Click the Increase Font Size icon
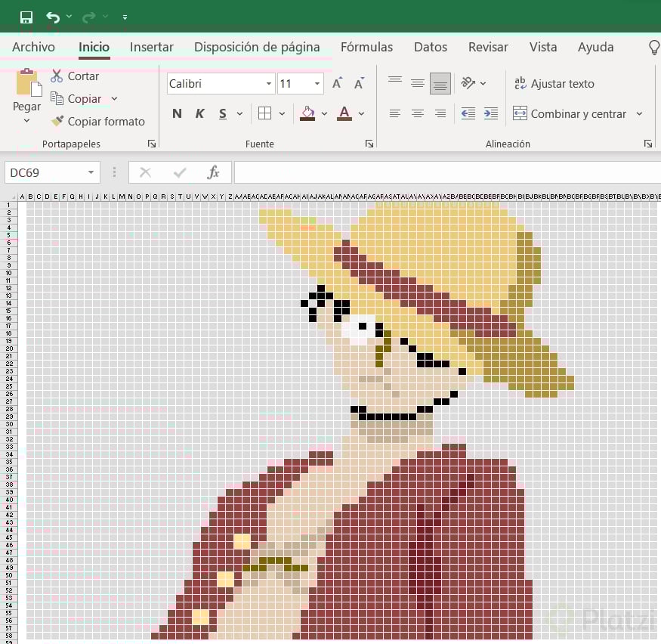This screenshot has width=661, height=644. (x=337, y=83)
